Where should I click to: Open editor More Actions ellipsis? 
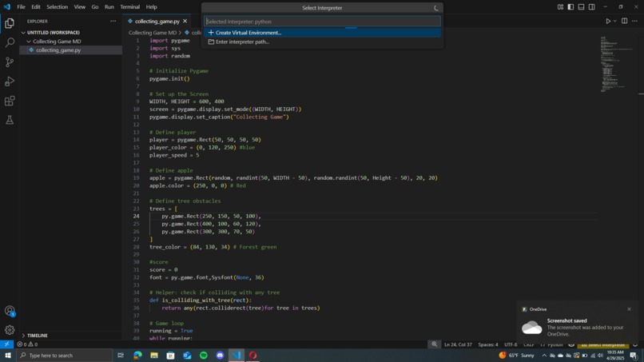635,21
